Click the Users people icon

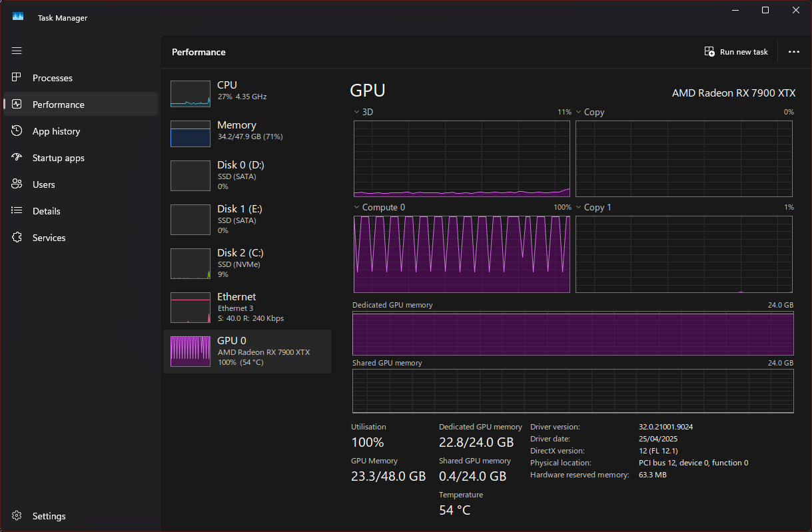click(x=17, y=184)
